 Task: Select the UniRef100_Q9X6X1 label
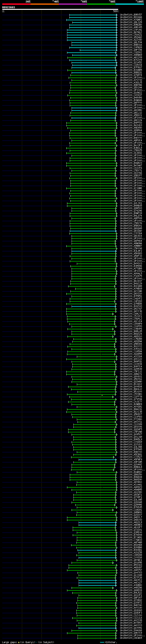pos(131,376)
